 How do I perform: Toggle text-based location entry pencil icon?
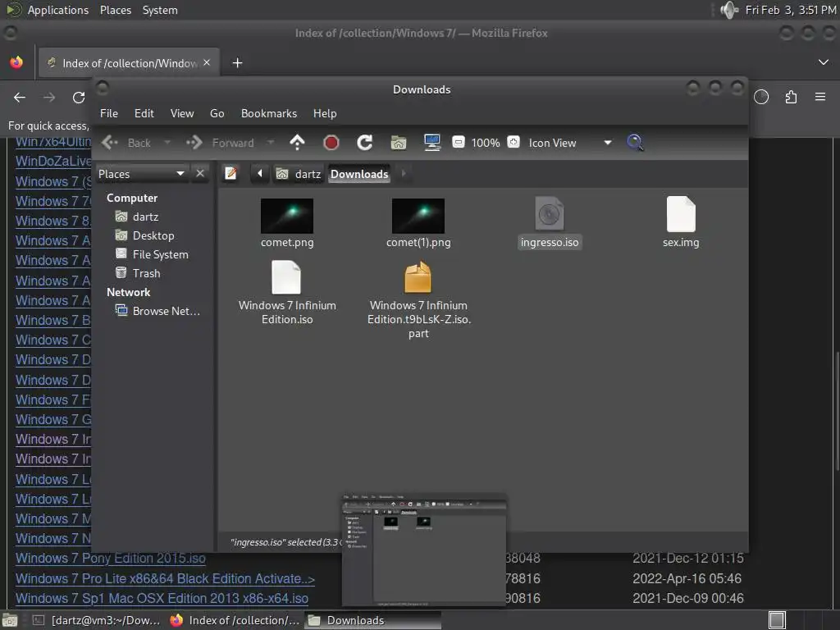pyautogui.click(x=231, y=174)
